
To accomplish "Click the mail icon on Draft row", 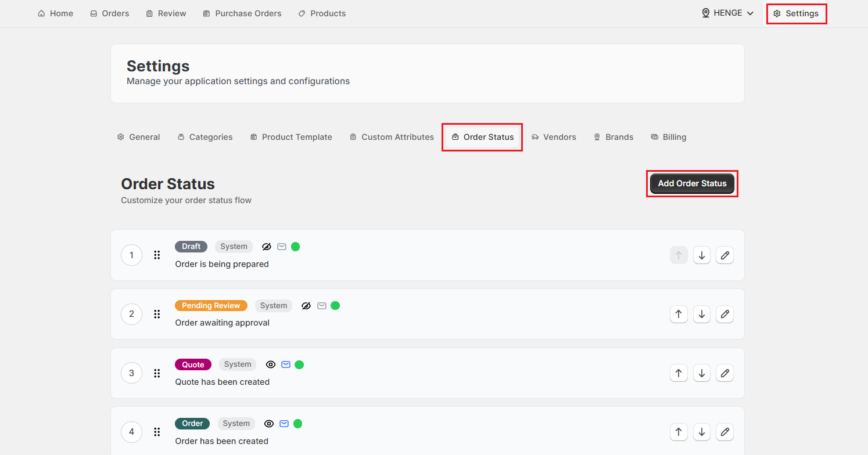I will pyautogui.click(x=282, y=247).
